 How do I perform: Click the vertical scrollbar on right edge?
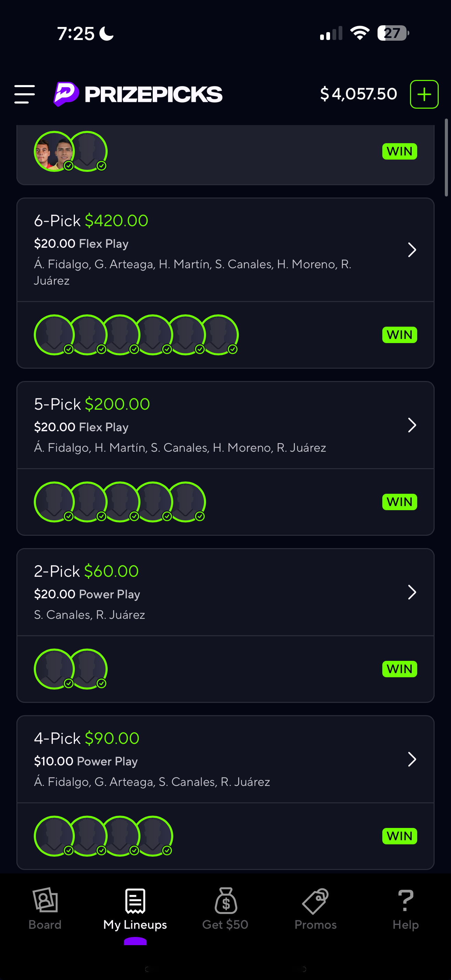(x=447, y=158)
